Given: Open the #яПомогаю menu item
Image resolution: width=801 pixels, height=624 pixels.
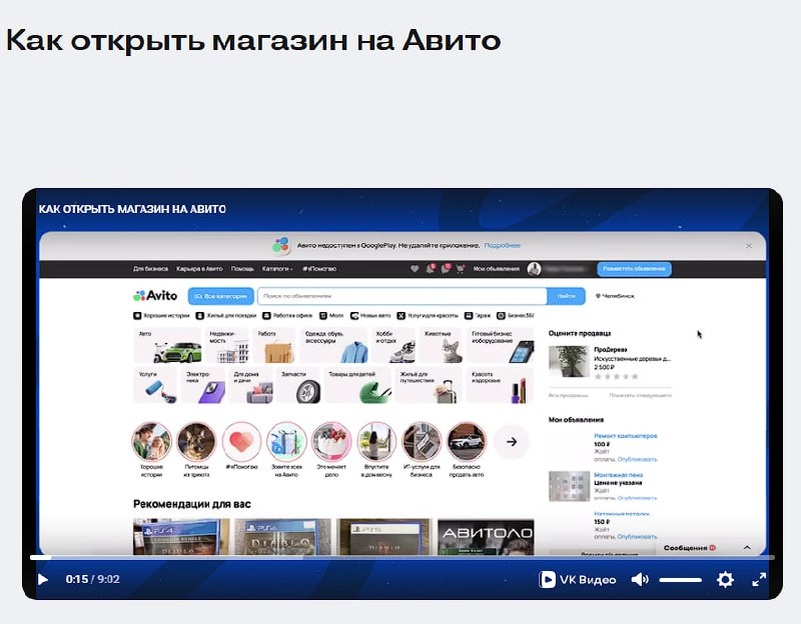Looking at the screenshot, I should [319, 269].
